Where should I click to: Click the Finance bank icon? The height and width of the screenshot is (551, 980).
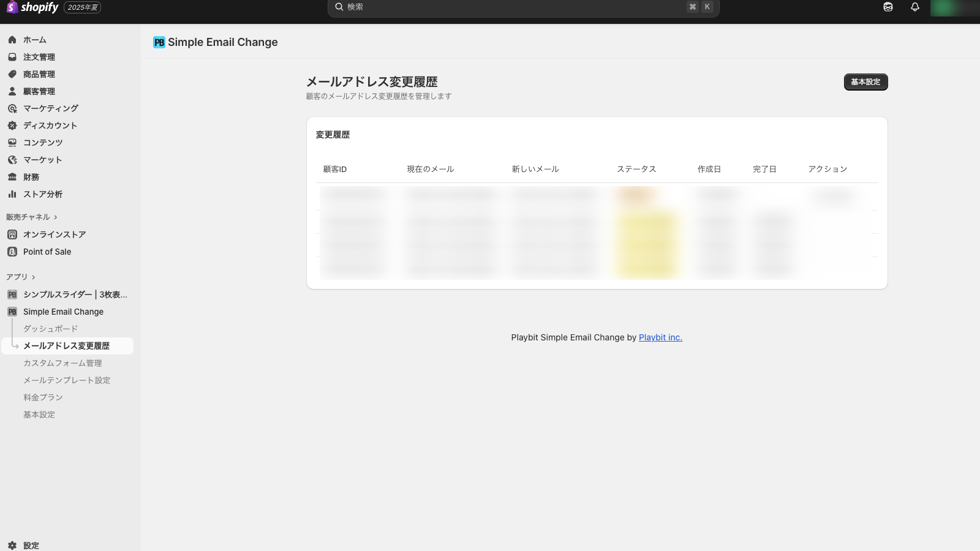(12, 177)
